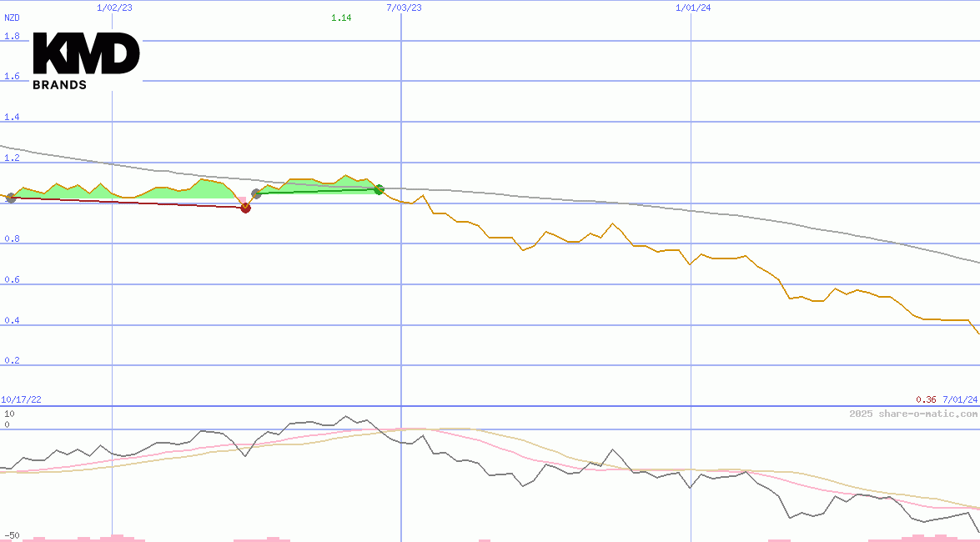Select the 7/03/23 date label
Image resolution: width=980 pixels, height=542 pixels.
tap(404, 8)
